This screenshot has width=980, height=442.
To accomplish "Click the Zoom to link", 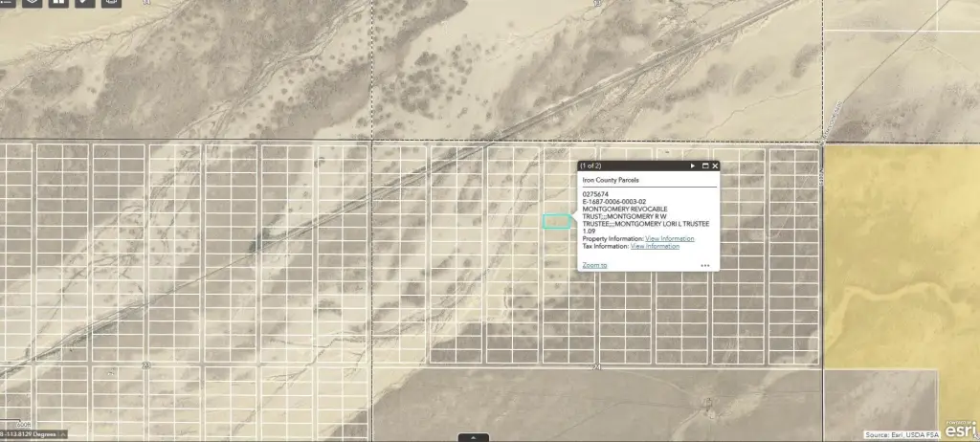I will [x=593, y=265].
